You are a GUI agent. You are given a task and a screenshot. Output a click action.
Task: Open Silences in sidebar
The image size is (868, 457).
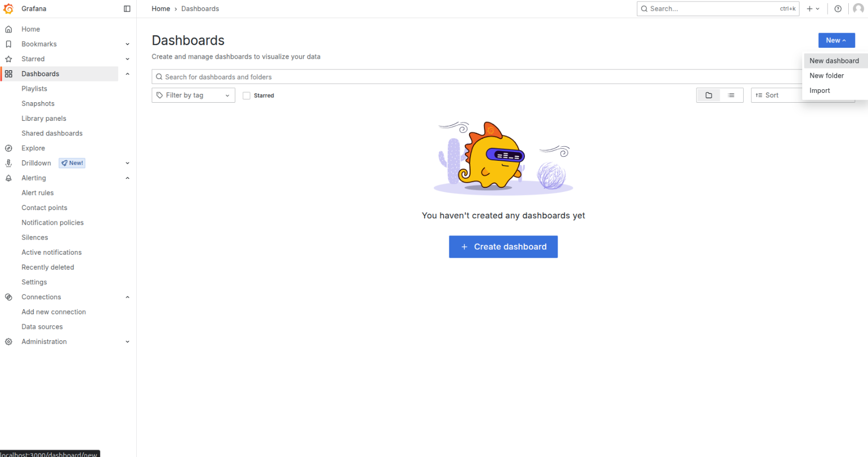(35, 238)
